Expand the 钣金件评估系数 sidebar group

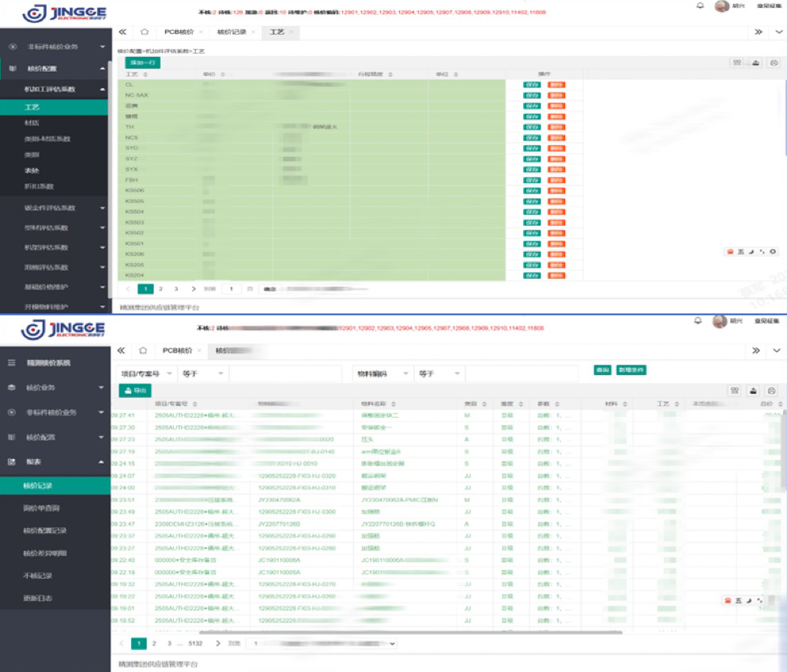coord(102,208)
